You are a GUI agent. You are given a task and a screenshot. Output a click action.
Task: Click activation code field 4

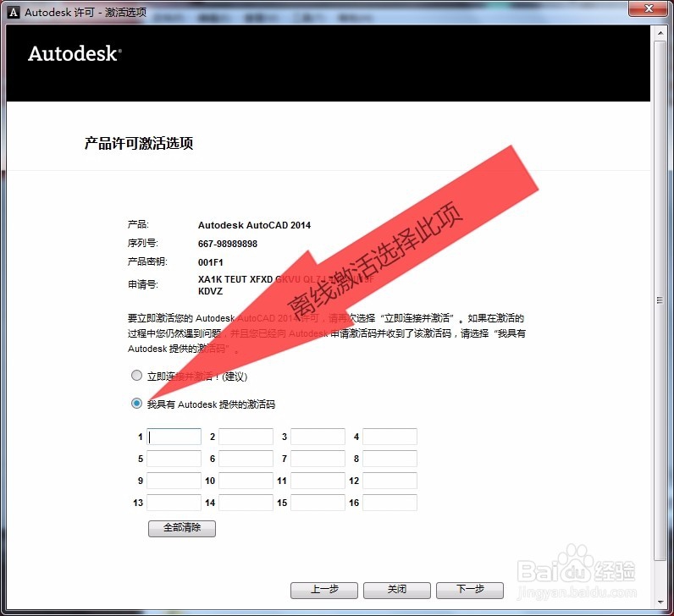coord(389,437)
